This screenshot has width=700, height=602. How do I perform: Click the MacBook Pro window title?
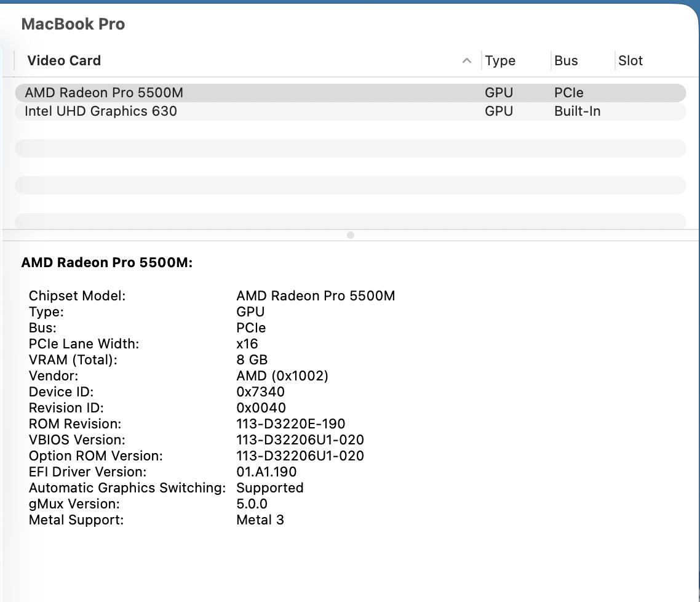click(x=73, y=24)
